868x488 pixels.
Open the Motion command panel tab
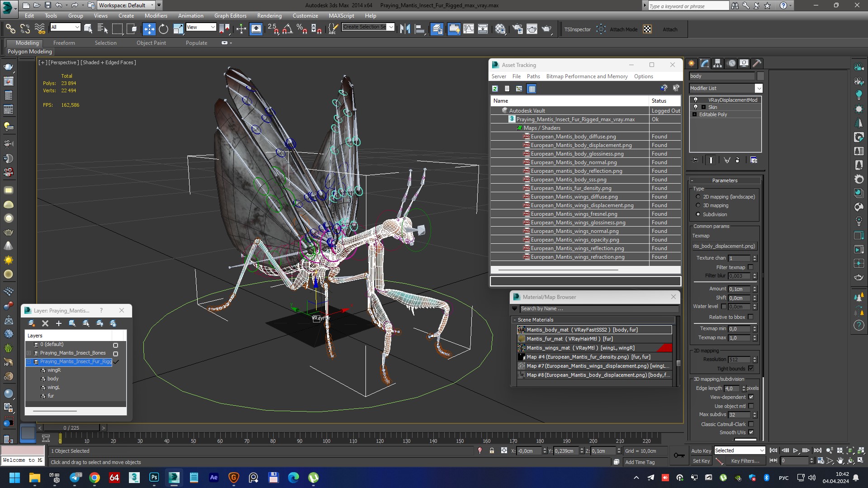point(731,63)
